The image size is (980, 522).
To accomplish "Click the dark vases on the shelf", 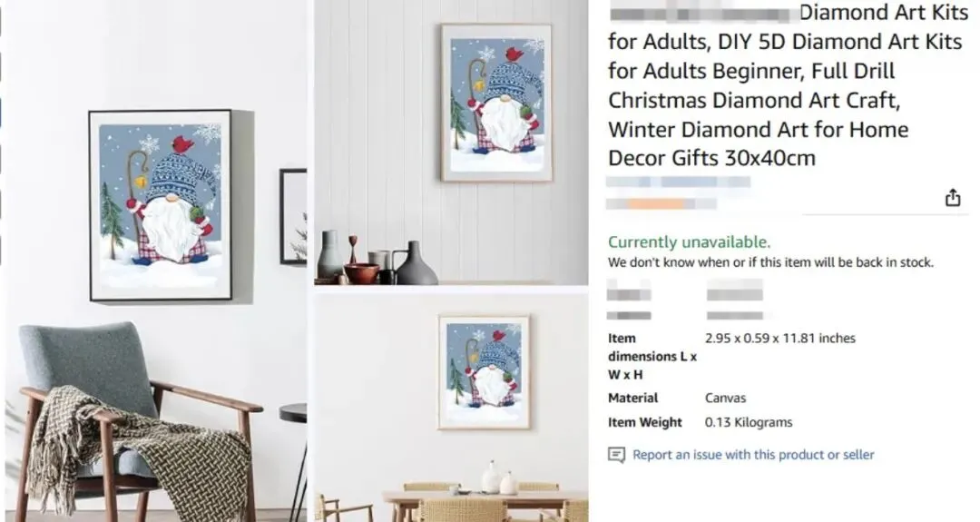I will pyautogui.click(x=377, y=260).
